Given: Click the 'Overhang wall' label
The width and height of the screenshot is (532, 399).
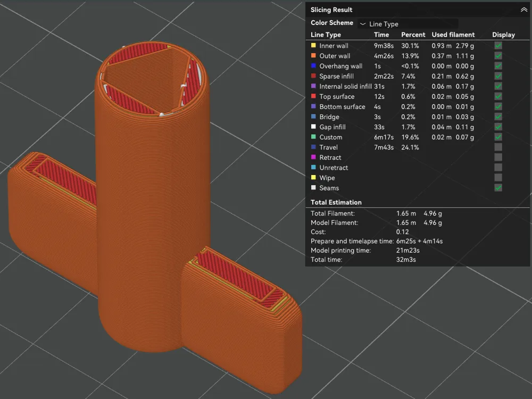Looking at the screenshot, I should tap(341, 66).
